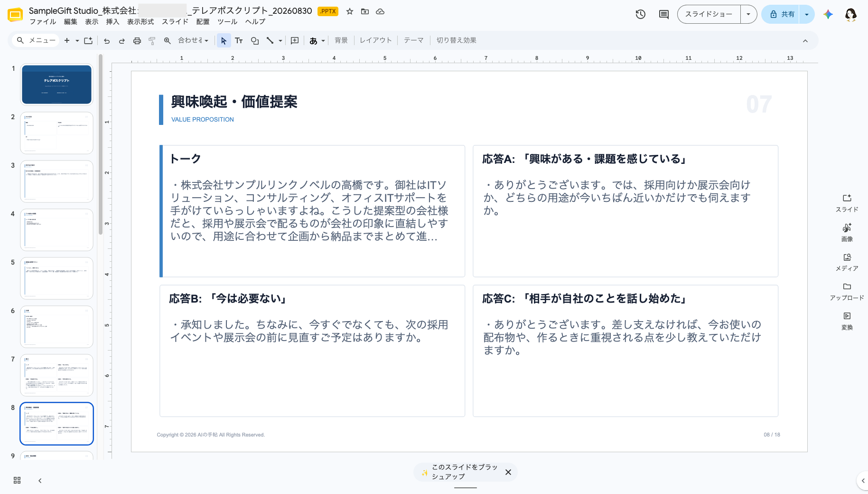The height and width of the screenshot is (494, 868).
Task: Click the document title text
Action: click(170, 11)
